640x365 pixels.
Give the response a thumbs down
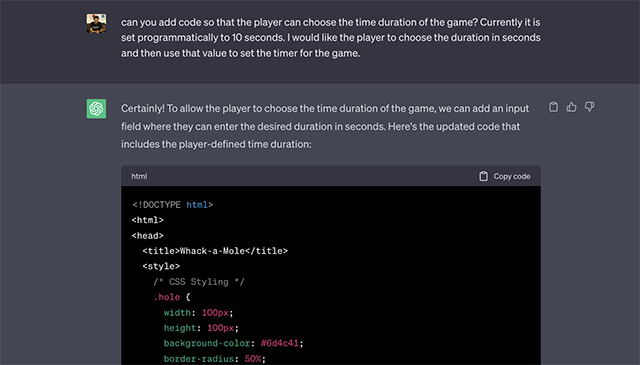[589, 107]
